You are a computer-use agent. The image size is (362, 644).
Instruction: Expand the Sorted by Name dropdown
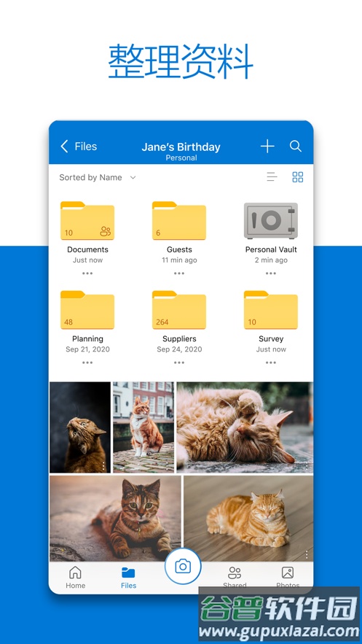point(98,177)
